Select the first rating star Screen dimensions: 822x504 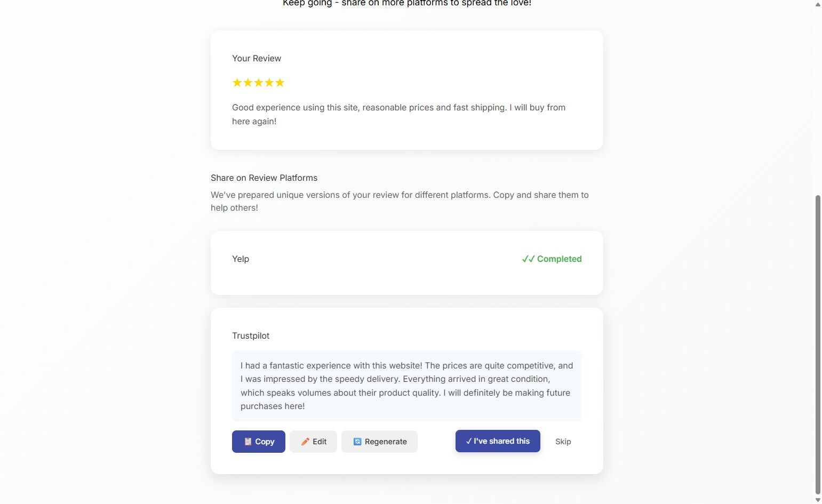pyautogui.click(x=237, y=83)
